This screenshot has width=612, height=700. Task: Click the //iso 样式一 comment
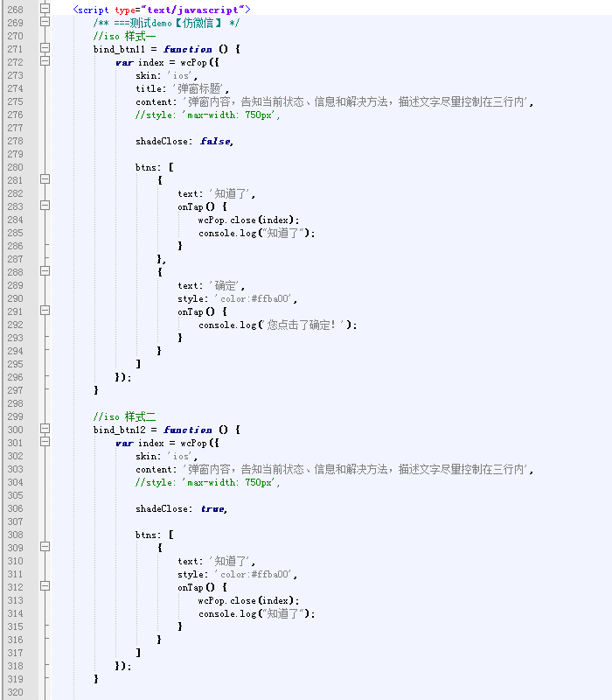pos(125,36)
